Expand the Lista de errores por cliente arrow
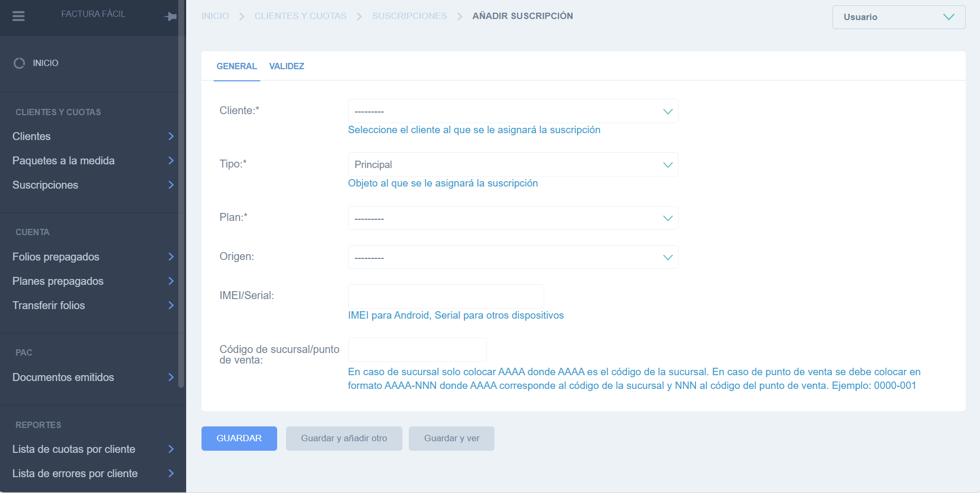The height and width of the screenshot is (493, 980). (x=171, y=473)
